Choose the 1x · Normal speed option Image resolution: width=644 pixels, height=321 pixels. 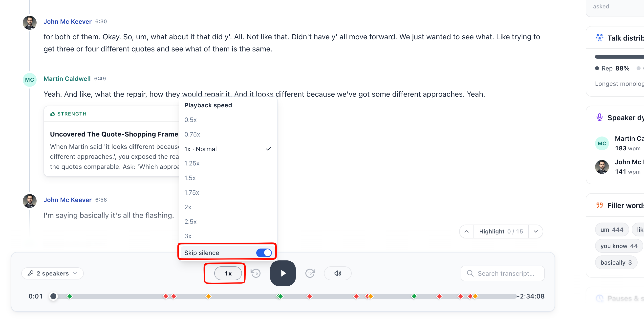pyautogui.click(x=228, y=149)
